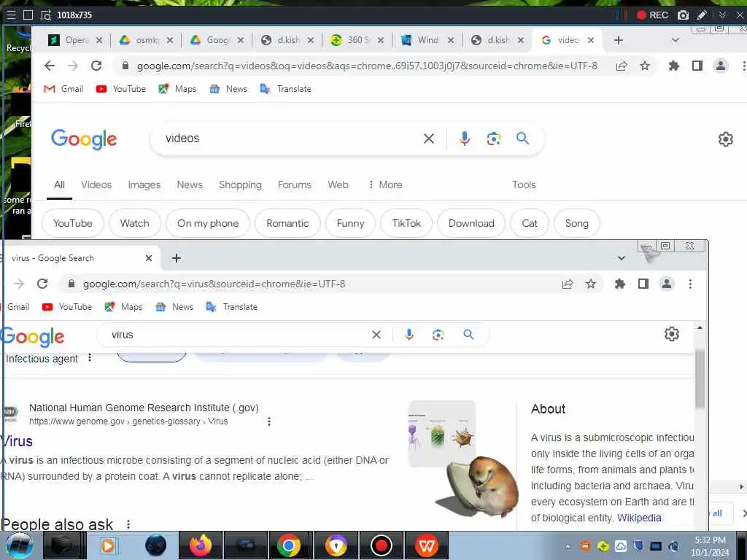Click the virus search input field
Screen dimensions: 747x560
click(x=239, y=335)
